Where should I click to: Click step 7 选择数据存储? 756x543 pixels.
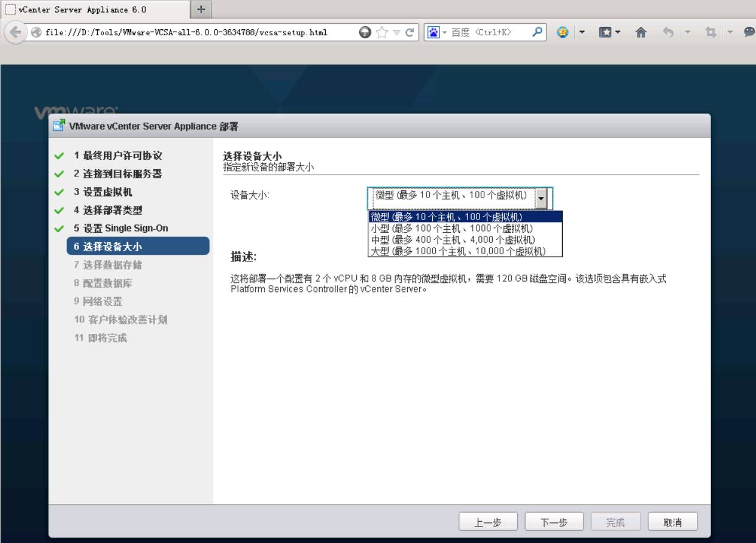108,265
